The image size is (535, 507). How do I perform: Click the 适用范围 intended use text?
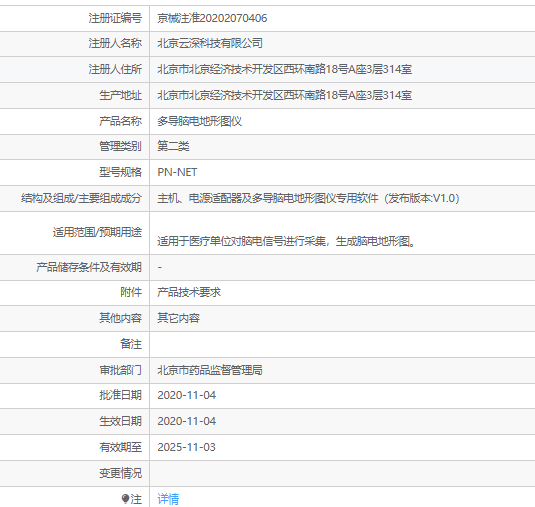click(286, 241)
